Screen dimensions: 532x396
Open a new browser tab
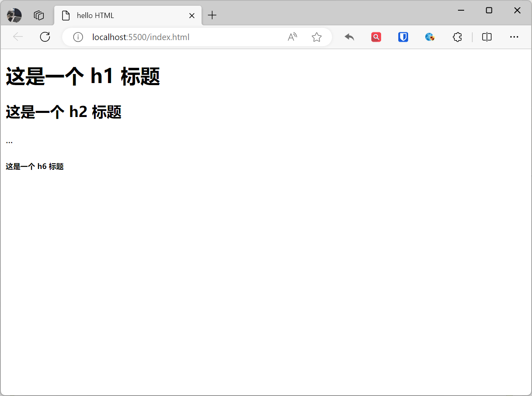212,15
